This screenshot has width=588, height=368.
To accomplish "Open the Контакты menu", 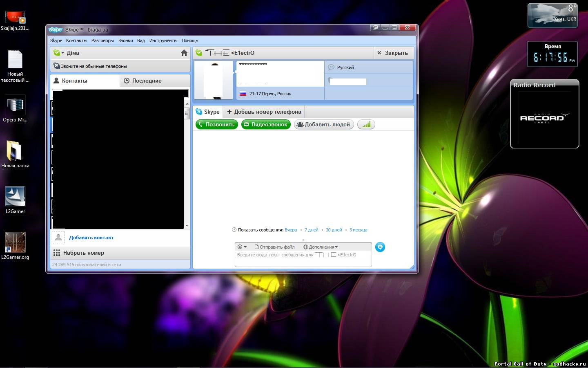I will [76, 40].
